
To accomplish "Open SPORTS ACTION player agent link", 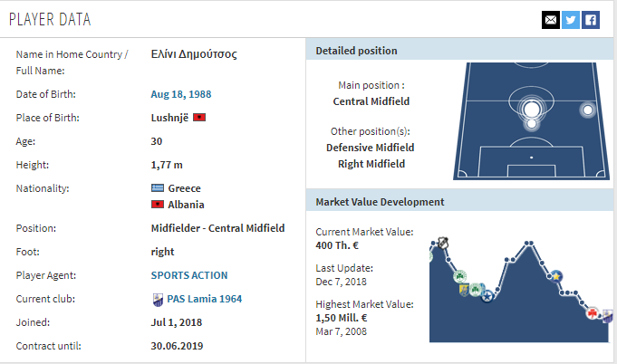I will 189,275.
